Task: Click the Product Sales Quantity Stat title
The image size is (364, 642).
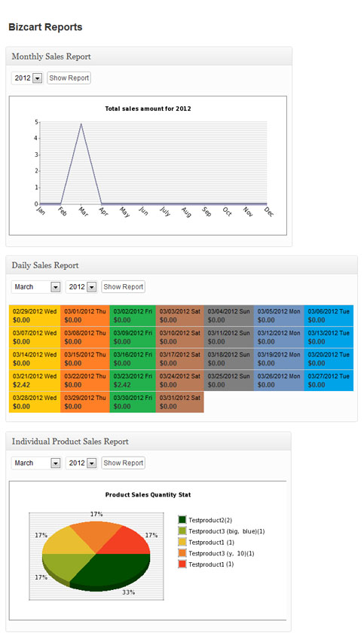Action: click(148, 494)
